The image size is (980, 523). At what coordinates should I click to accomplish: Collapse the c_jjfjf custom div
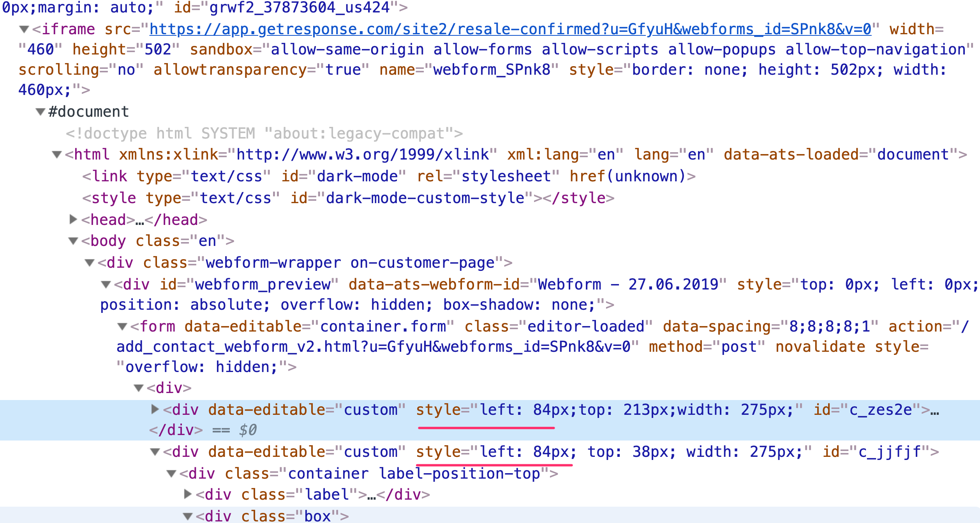click(x=155, y=452)
